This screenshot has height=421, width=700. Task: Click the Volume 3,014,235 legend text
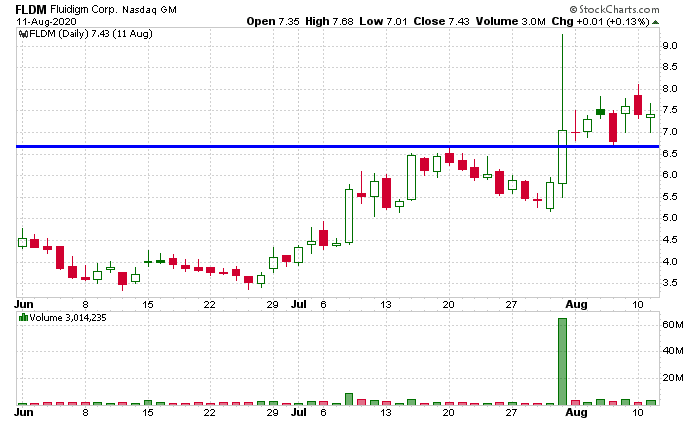pos(68,317)
